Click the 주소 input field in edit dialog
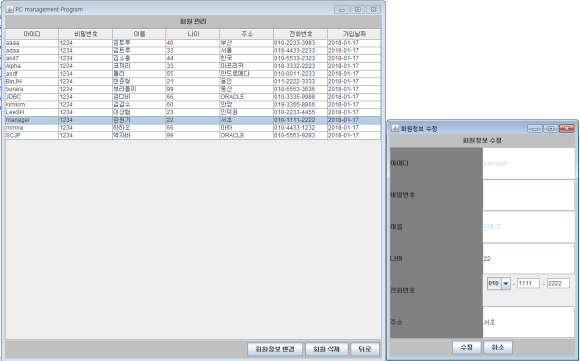Screen dimensions: 580x361 529,322
